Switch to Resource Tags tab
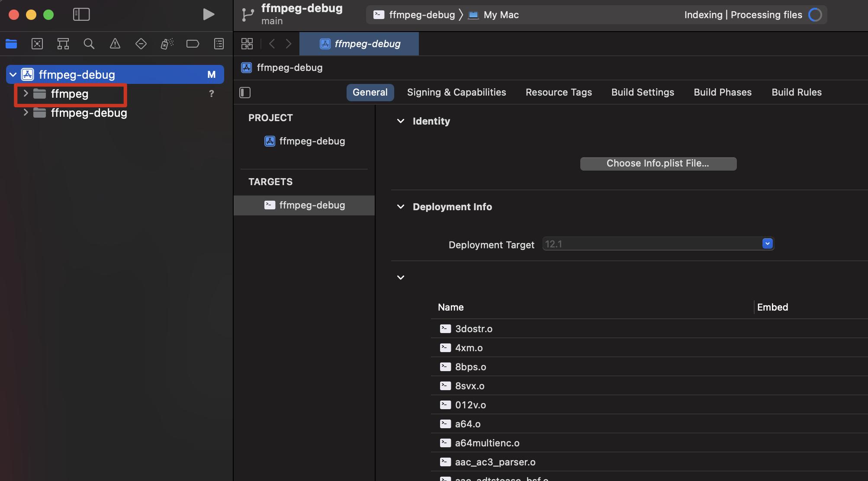The image size is (868, 481). click(x=559, y=92)
